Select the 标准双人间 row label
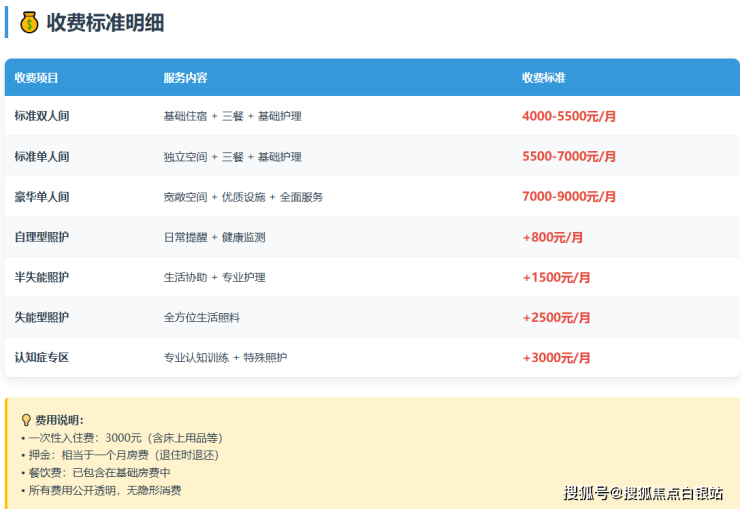The width and height of the screenshot is (740, 509). coord(42,116)
